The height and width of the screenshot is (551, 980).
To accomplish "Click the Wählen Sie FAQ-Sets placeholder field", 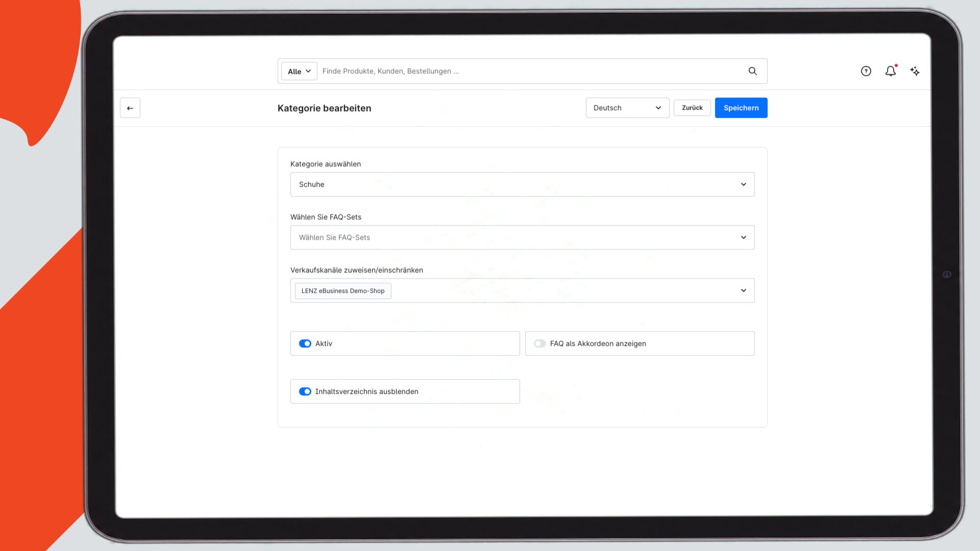I will coord(522,237).
